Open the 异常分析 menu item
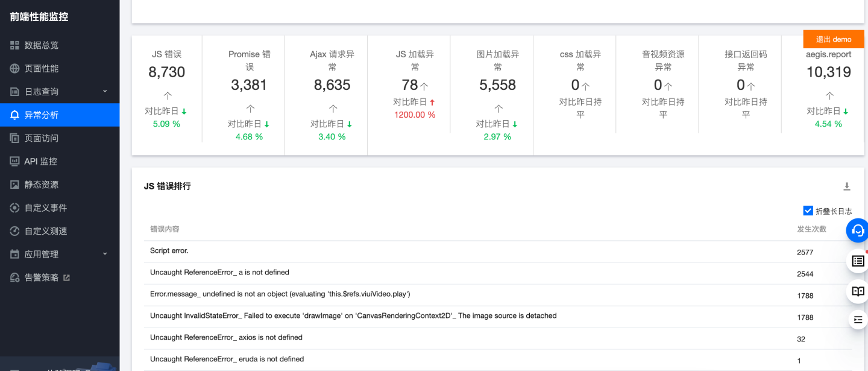Viewport: 868px width, 371px height. coord(41,115)
